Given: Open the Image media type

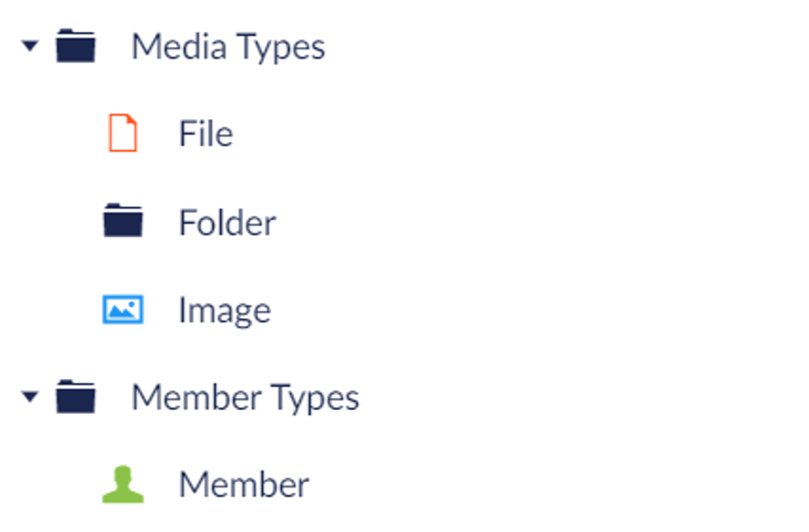Looking at the screenshot, I should [x=224, y=310].
